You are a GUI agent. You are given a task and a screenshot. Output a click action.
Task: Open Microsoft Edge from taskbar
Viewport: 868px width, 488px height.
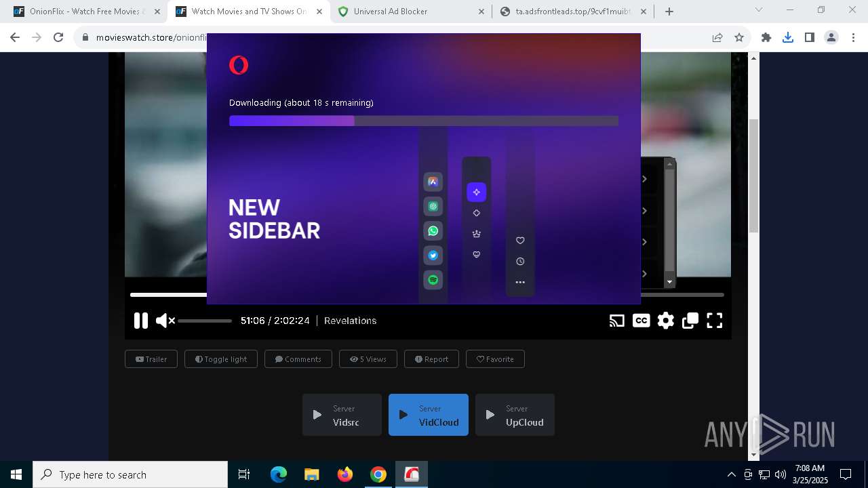pos(279,474)
